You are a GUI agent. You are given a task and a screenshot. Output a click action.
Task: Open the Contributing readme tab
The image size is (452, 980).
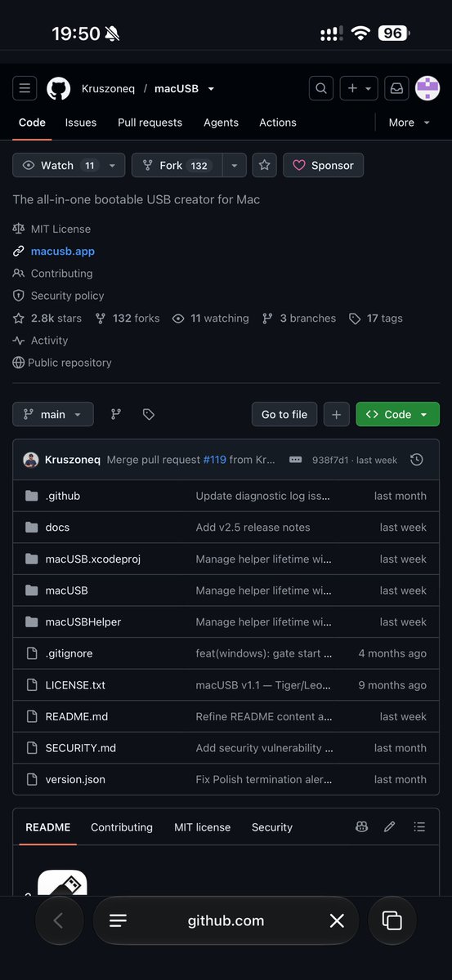[122, 827]
